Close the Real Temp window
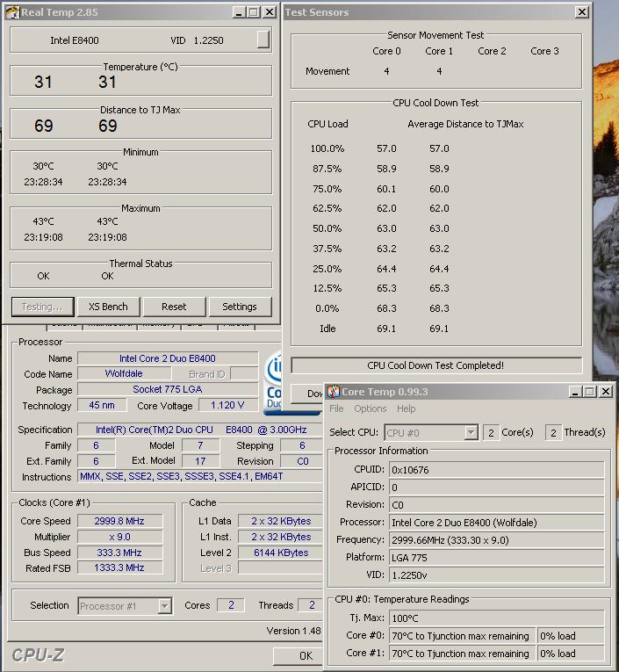Viewport: 619px width, 672px height. (x=269, y=12)
